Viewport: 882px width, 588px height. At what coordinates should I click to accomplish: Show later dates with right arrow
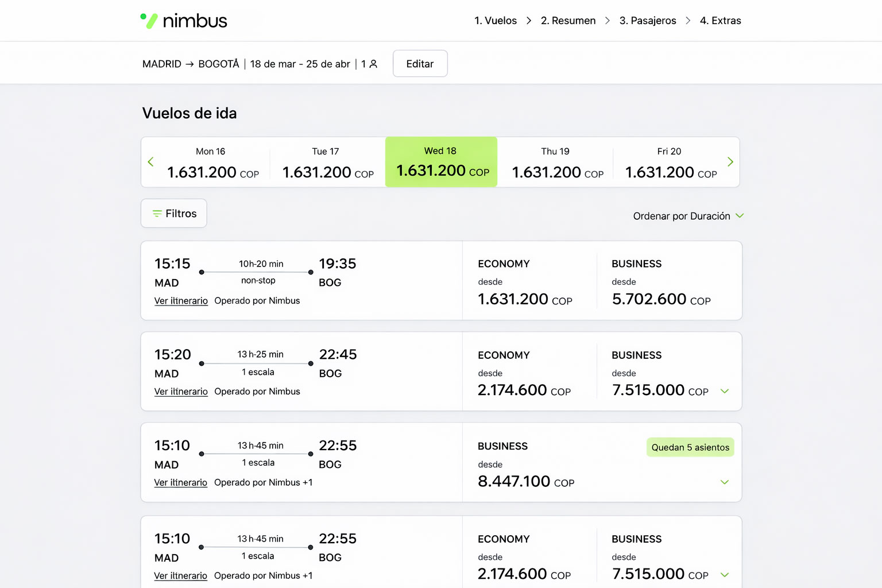[730, 162]
